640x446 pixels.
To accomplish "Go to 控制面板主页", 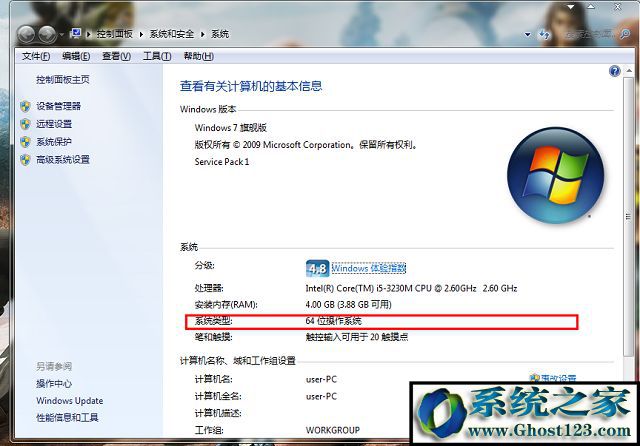I will pos(62,80).
